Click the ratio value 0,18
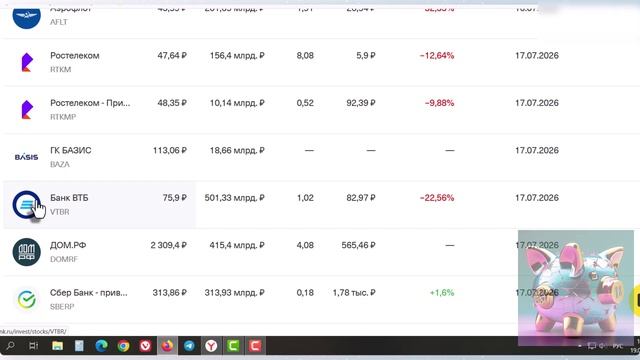Viewport: 640px width, 360px height. [x=305, y=293]
